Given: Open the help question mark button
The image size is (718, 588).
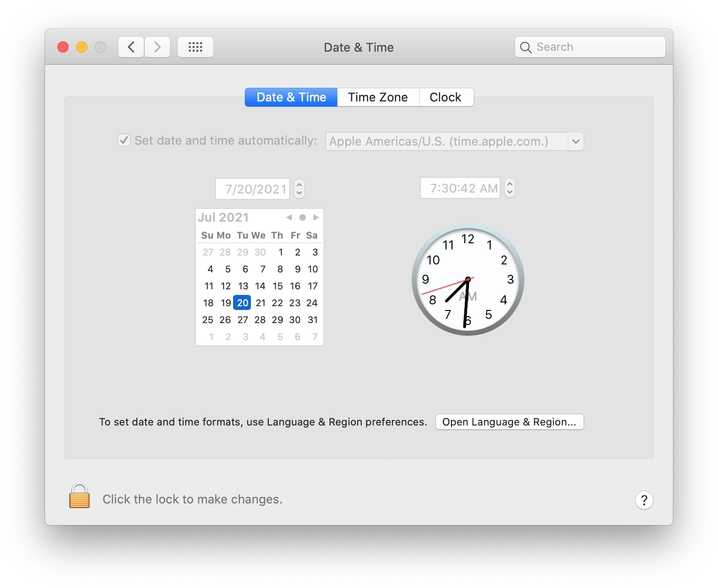Looking at the screenshot, I should pos(644,500).
